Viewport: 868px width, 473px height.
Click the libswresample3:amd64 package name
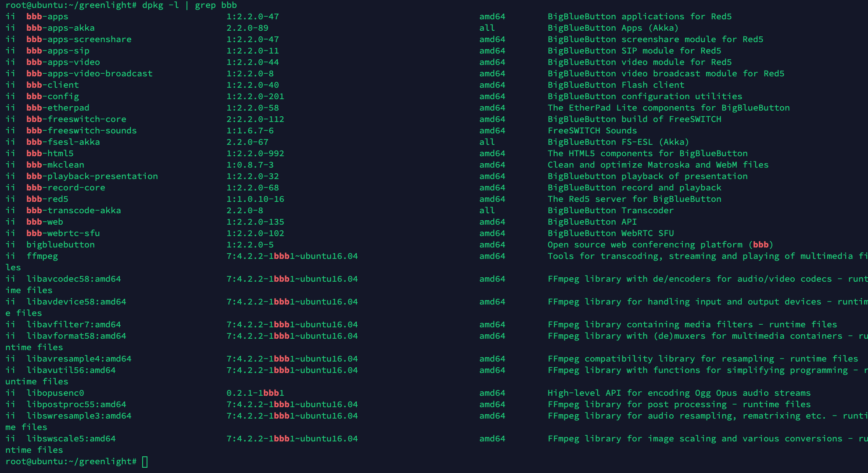[x=79, y=416]
